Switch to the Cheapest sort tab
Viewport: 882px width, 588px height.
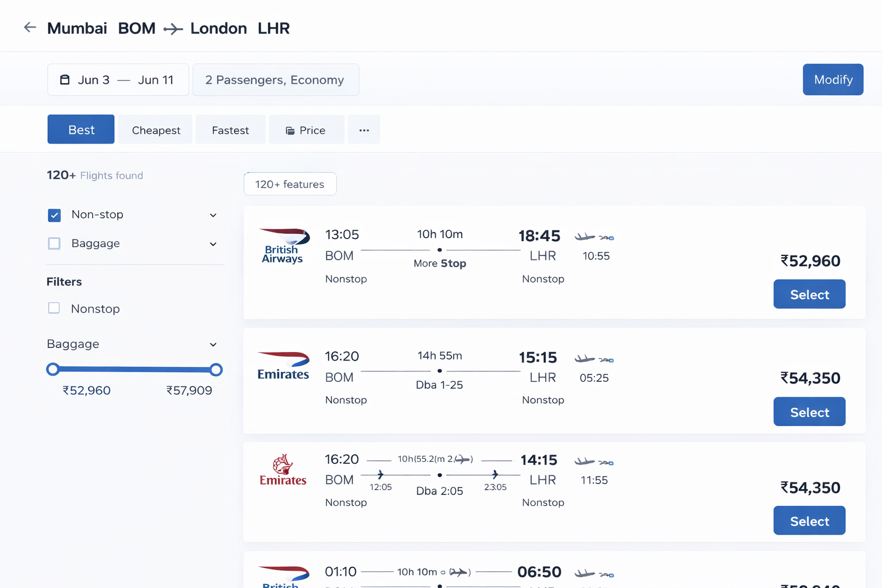(154, 130)
